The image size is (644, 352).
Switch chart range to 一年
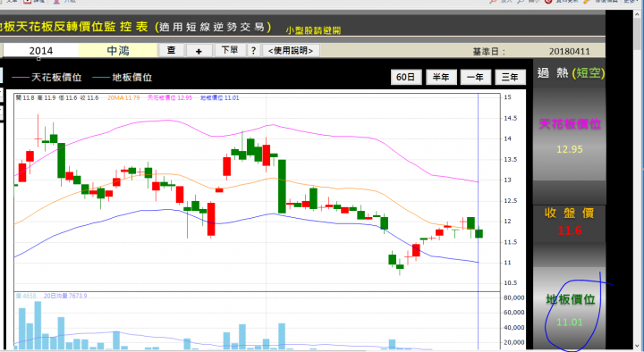click(475, 77)
